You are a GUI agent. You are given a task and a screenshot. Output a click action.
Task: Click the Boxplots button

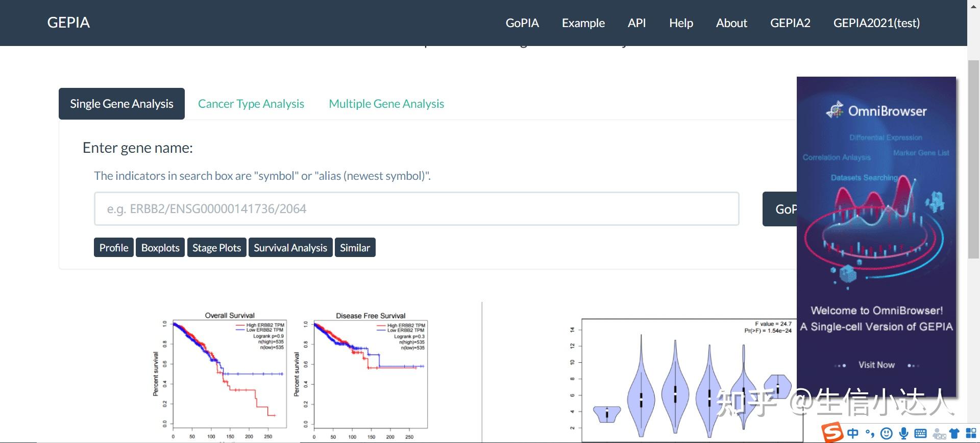[160, 248]
